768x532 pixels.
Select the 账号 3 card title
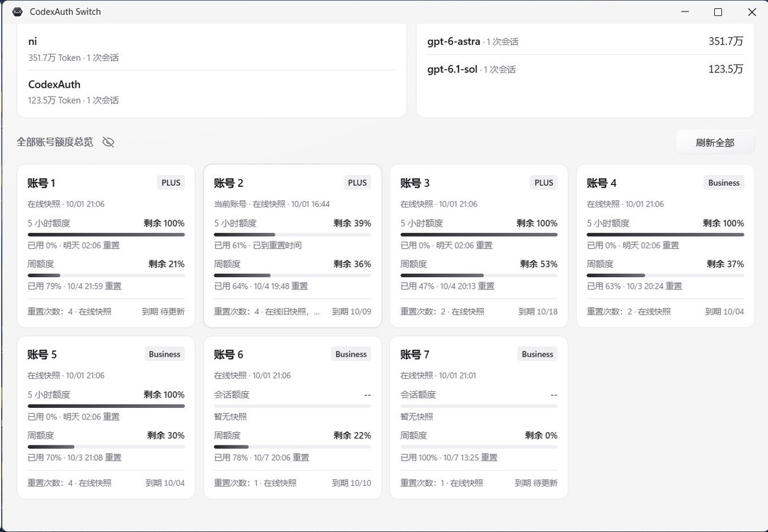click(415, 183)
